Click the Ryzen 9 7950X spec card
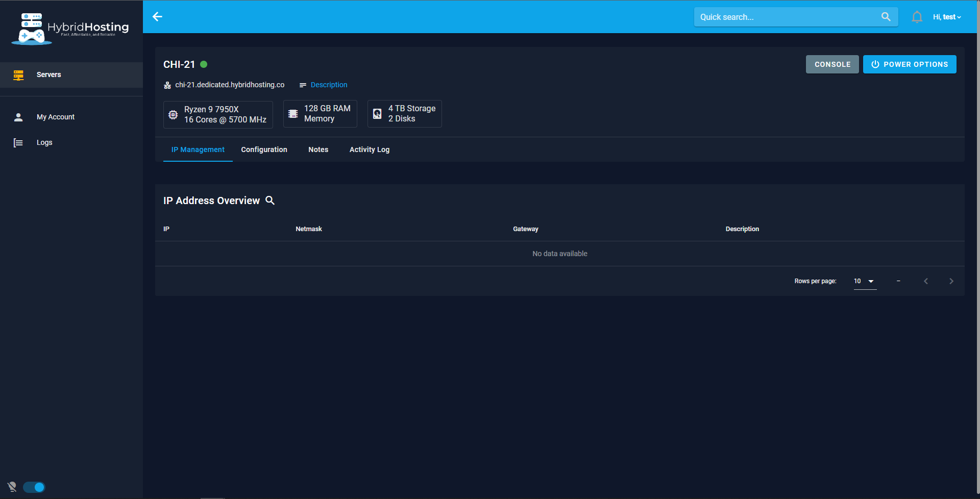Viewport: 980px width, 499px height. pos(218,114)
